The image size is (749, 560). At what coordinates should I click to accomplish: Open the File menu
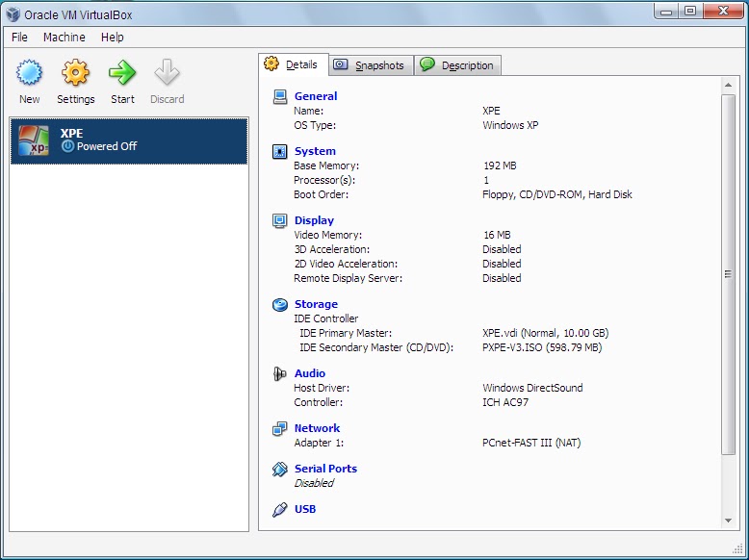[19, 38]
